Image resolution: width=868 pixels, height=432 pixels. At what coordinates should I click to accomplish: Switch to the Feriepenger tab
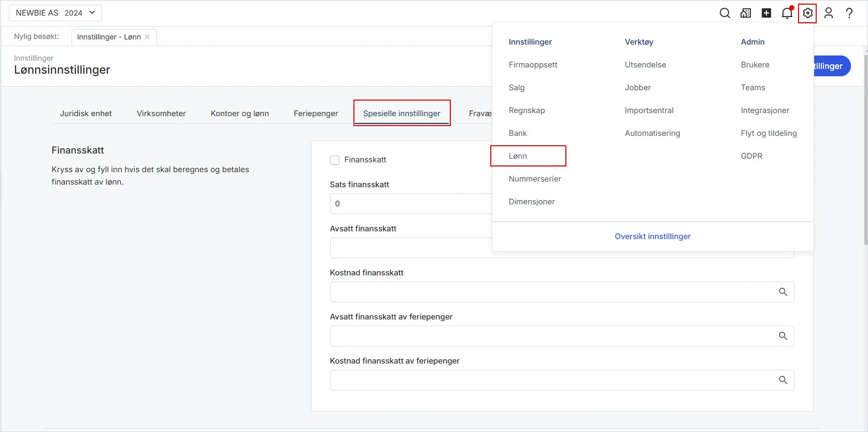(316, 114)
